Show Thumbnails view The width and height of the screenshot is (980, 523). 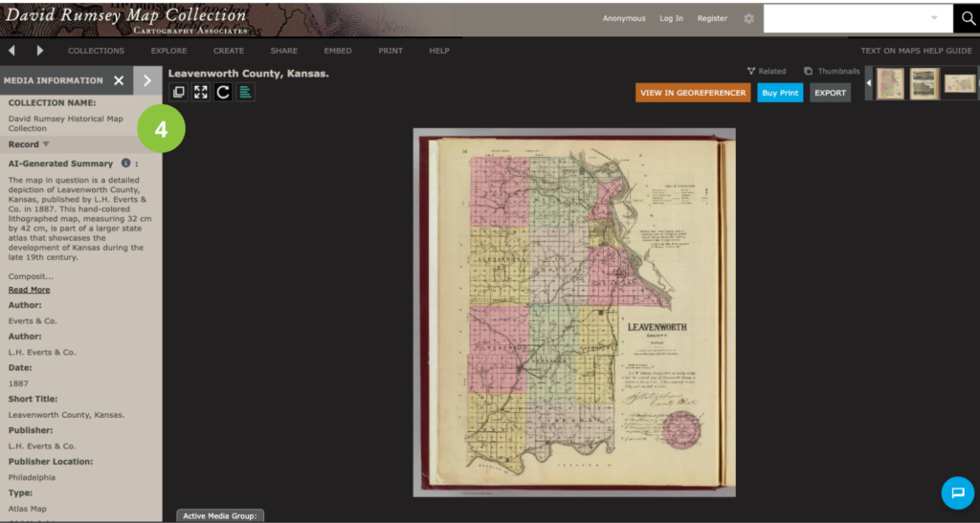[x=832, y=71]
